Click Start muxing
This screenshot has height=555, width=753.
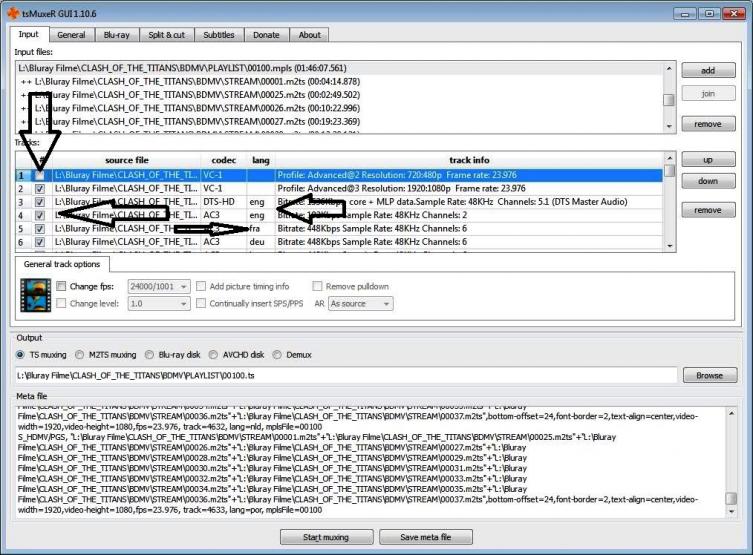(327, 537)
